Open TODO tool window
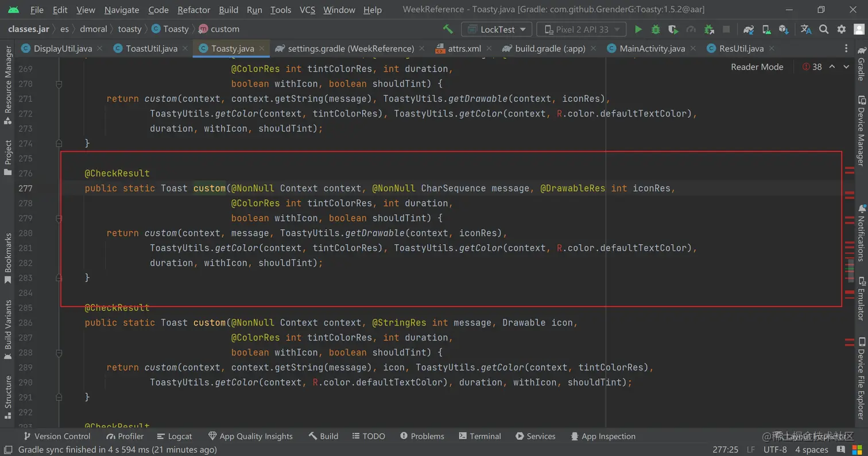 point(369,436)
